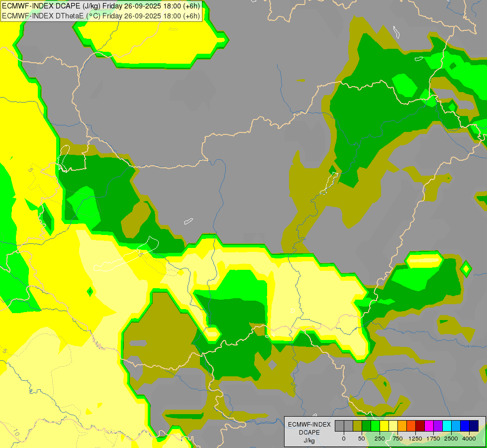Click the dark red legend swatch
Image resolution: width=487 pixels, height=448 pixels.
[x=420, y=426]
